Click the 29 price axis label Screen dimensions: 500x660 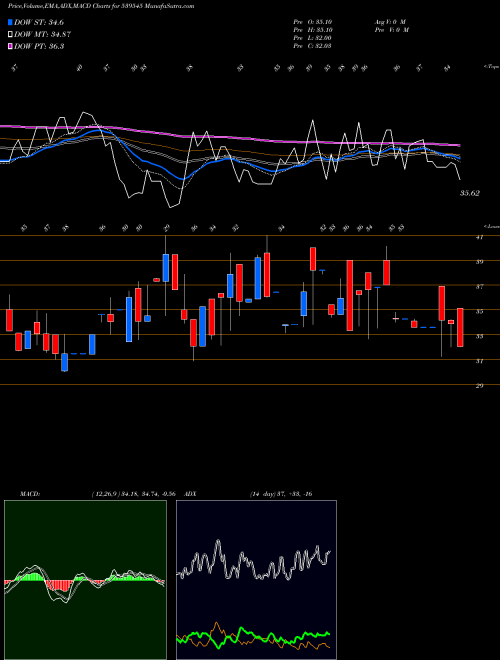[x=479, y=386]
